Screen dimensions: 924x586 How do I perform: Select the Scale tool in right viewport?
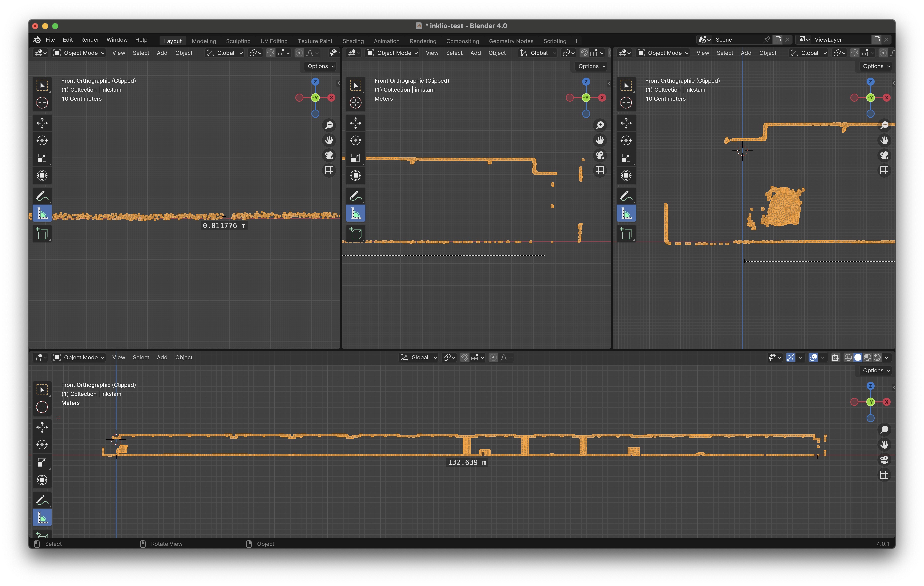[626, 158]
